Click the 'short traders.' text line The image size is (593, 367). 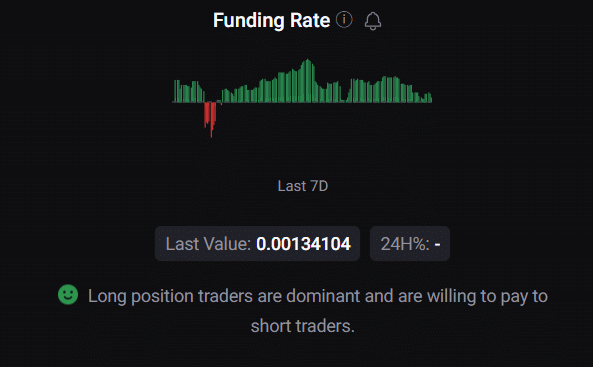[303, 326]
